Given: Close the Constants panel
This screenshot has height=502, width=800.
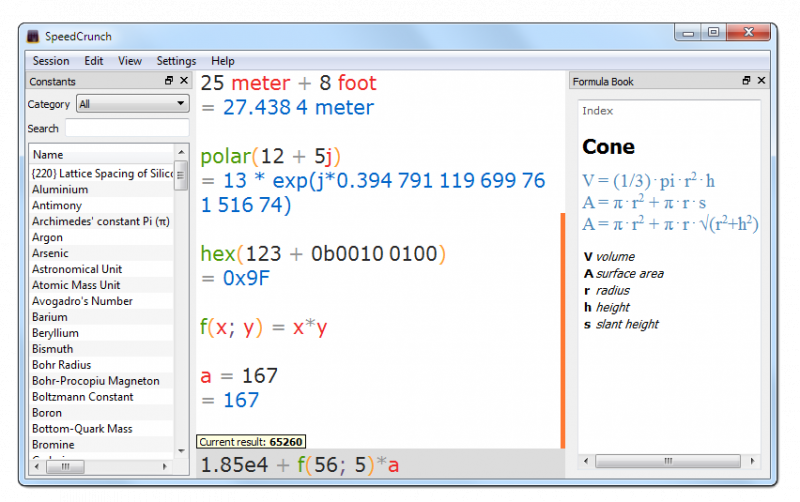Looking at the screenshot, I should pos(184,81).
